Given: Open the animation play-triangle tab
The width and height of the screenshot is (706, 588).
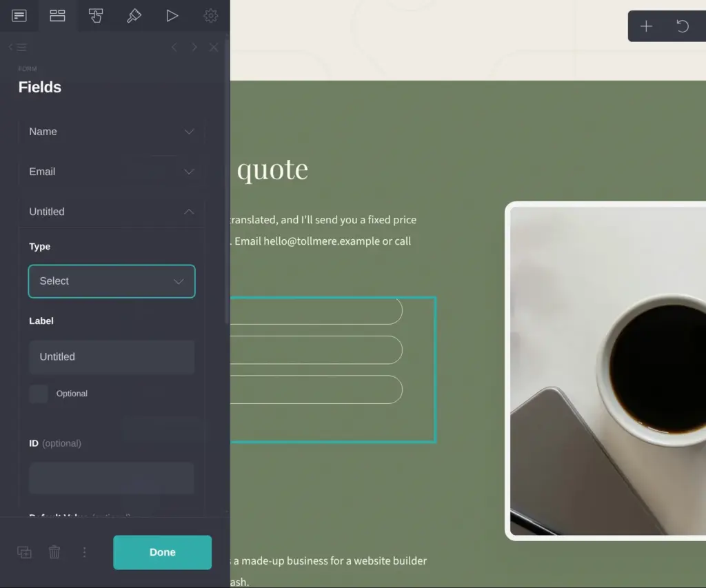Looking at the screenshot, I should tap(172, 16).
